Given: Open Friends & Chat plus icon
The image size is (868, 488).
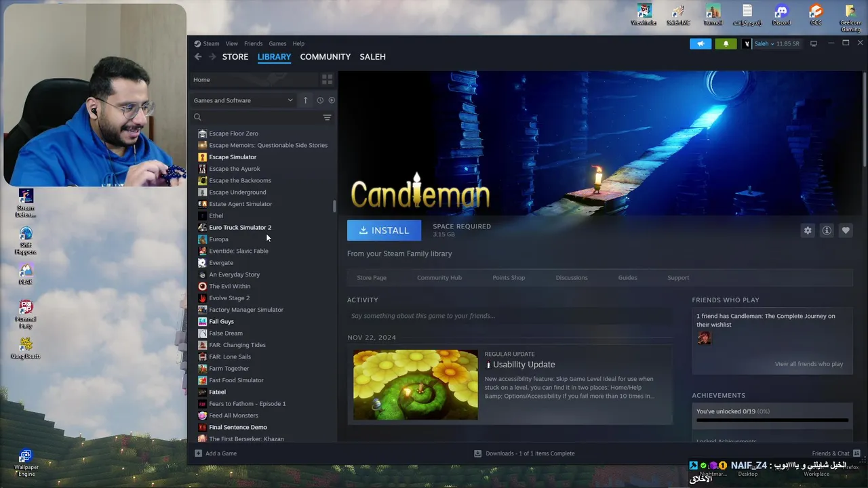Looking at the screenshot, I should point(858,453).
